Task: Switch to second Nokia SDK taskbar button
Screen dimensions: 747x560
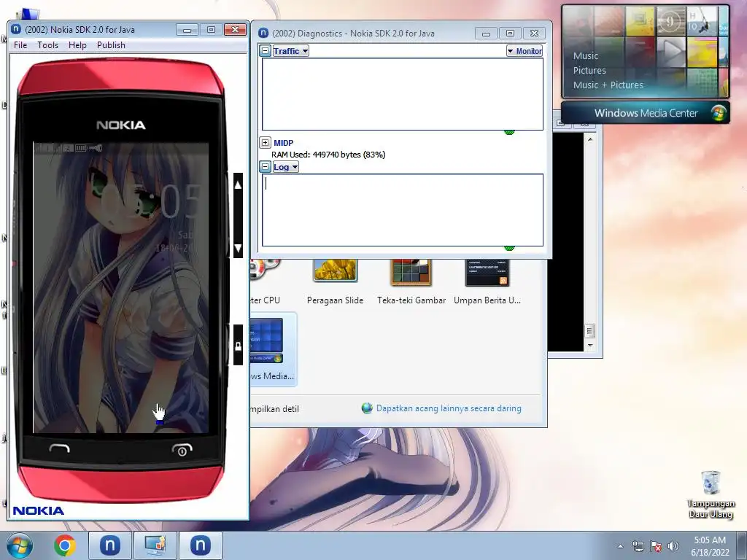Action: pos(200,545)
